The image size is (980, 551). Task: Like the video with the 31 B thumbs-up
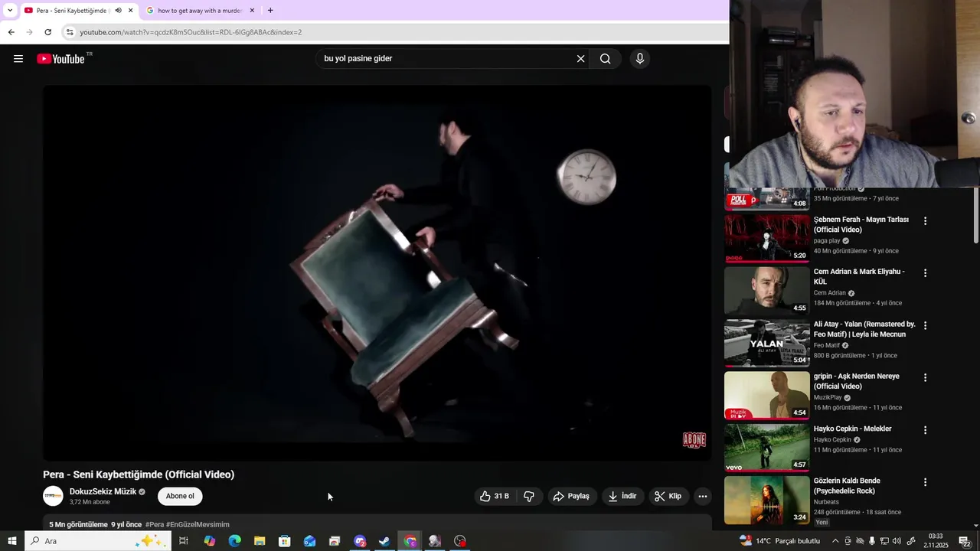[x=495, y=497]
